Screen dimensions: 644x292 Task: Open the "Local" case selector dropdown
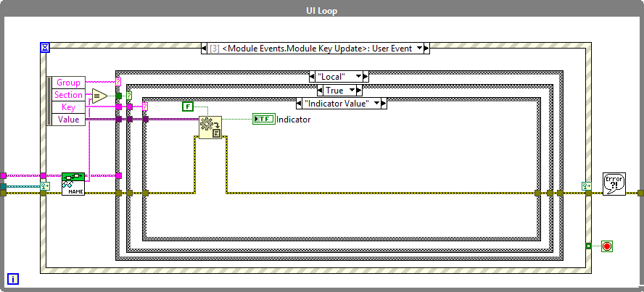coord(358,77)
